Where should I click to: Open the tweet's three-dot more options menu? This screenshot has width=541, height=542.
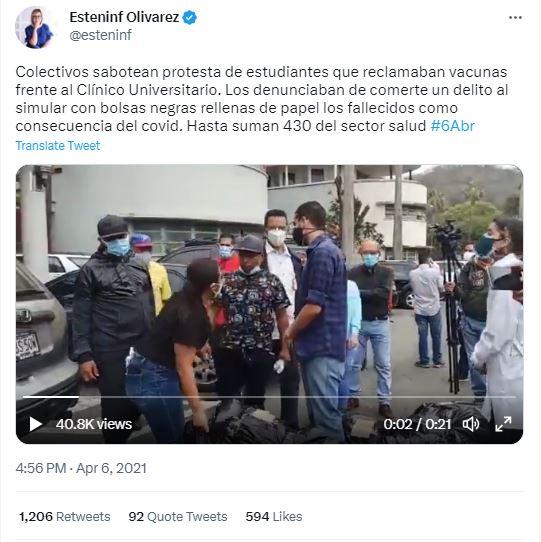click(515, 18)
